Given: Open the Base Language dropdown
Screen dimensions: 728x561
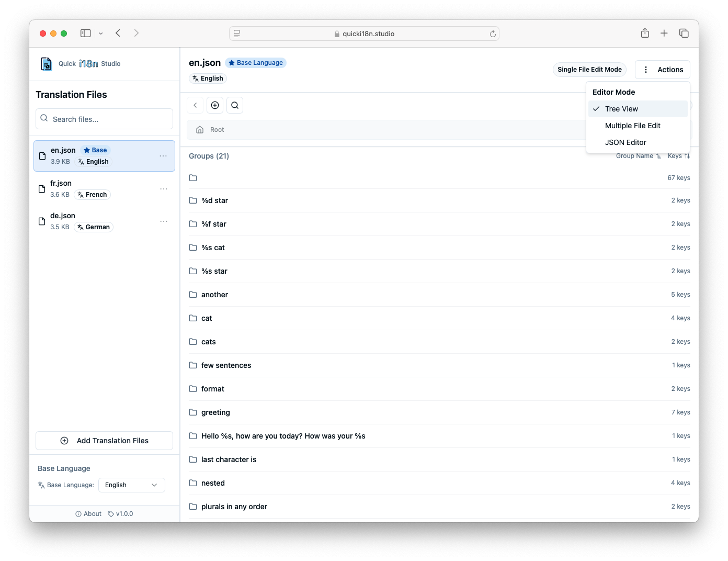Looking at the screenshot, I should pyautogui.click(x=131, y=485).
